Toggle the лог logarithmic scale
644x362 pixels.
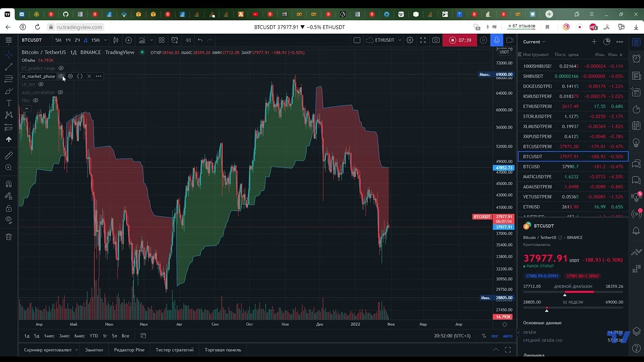pos(495,336)
